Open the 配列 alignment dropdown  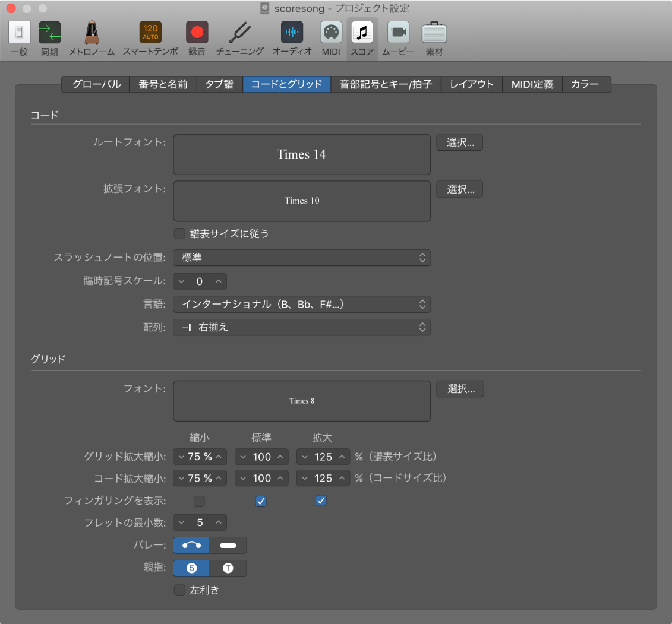coord(302,327)
